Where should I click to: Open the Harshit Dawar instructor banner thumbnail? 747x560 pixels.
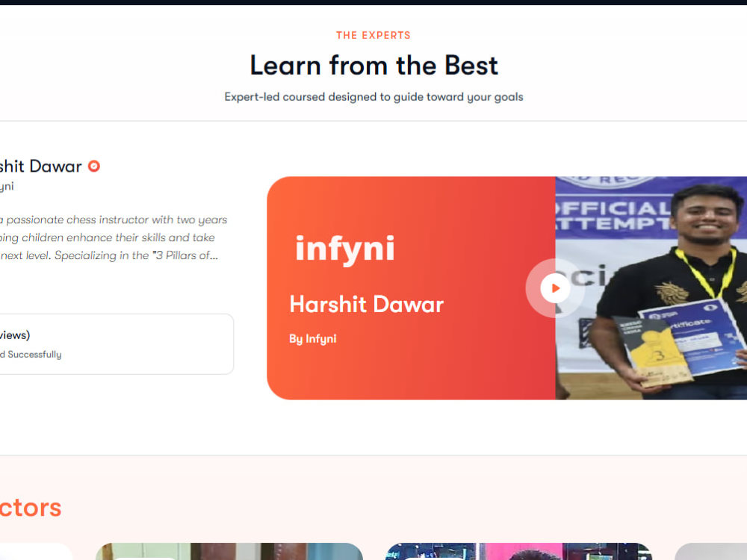tap(507, 288)
